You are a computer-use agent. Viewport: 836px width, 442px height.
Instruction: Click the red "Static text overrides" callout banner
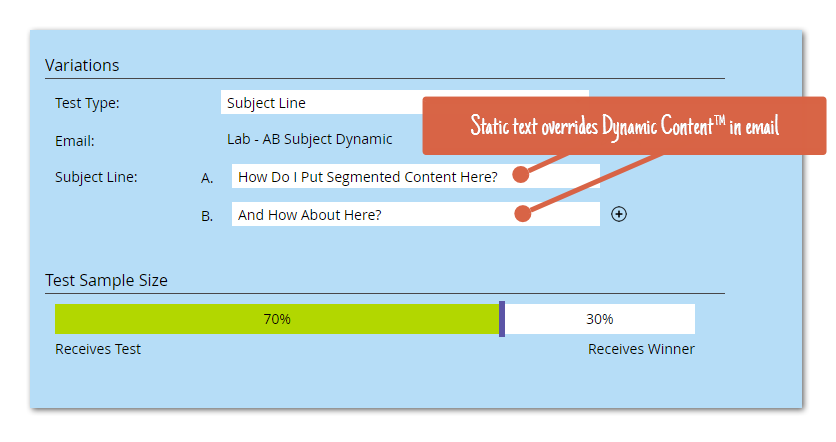click(624, 126)
